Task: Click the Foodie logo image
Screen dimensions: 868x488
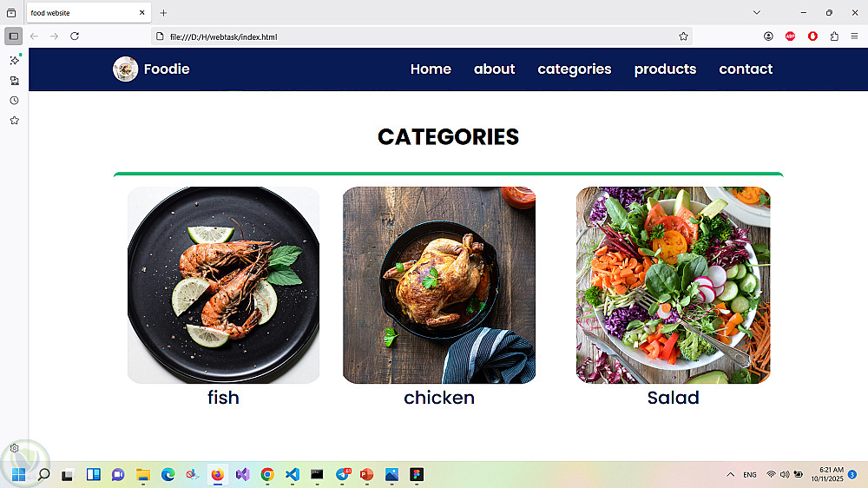Action: (126, 69)
